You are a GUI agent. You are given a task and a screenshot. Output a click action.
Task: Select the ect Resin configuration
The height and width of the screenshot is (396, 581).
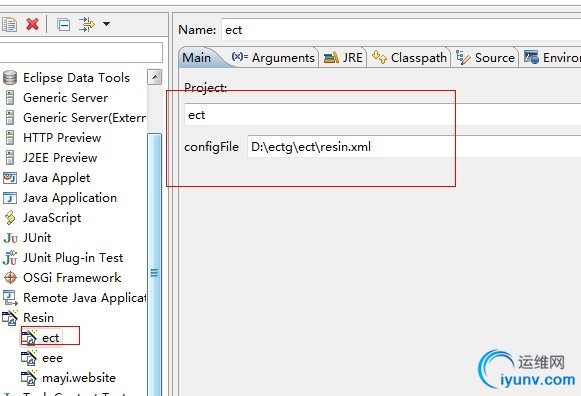[50, 338]
